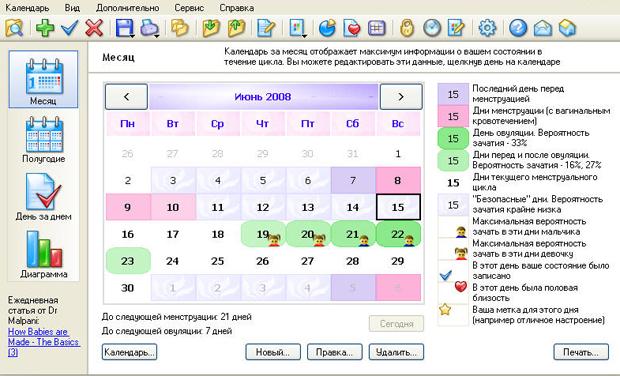Screen dimensions: 620x376
Task: Click the Правка... button
Action: 335,352
